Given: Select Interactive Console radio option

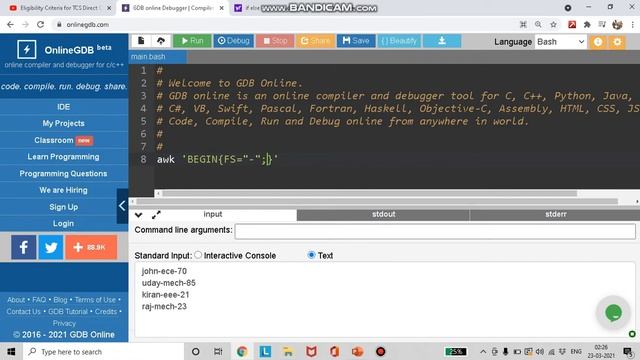Looking at the screenshot, I should point(198,255).
